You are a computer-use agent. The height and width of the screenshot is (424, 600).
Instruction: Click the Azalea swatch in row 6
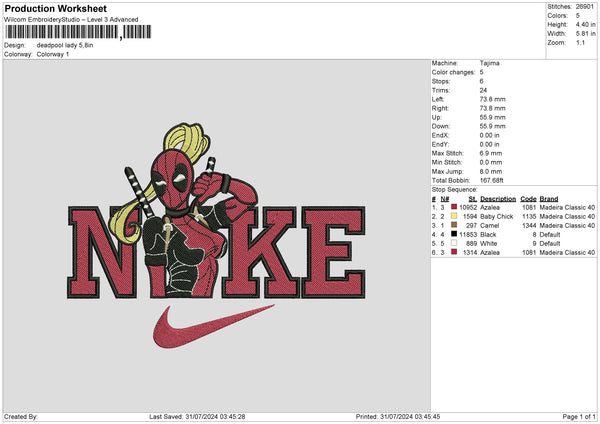[x=454, y=252]
